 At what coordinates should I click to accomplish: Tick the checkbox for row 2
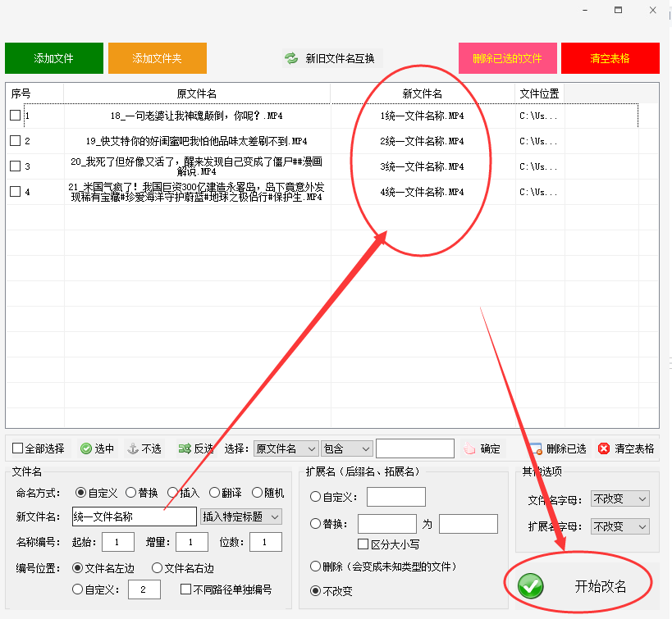click(15, 140)
